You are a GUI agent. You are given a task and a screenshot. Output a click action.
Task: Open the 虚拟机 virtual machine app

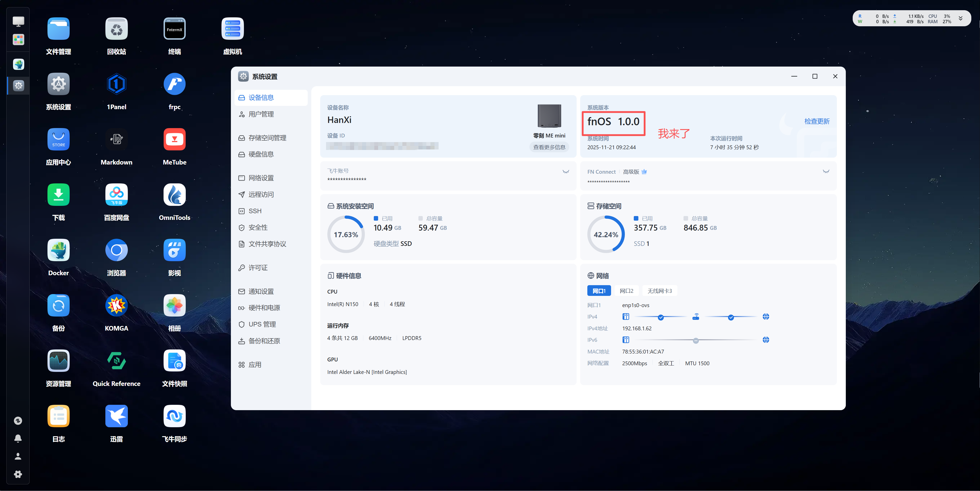pyautogui.click(x=232, y=29)
